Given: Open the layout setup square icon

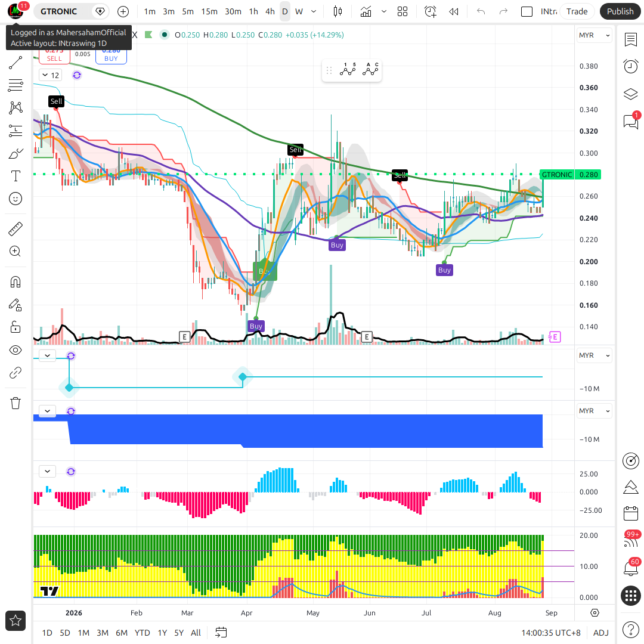Looking at the screenshot, I should 527,11.
